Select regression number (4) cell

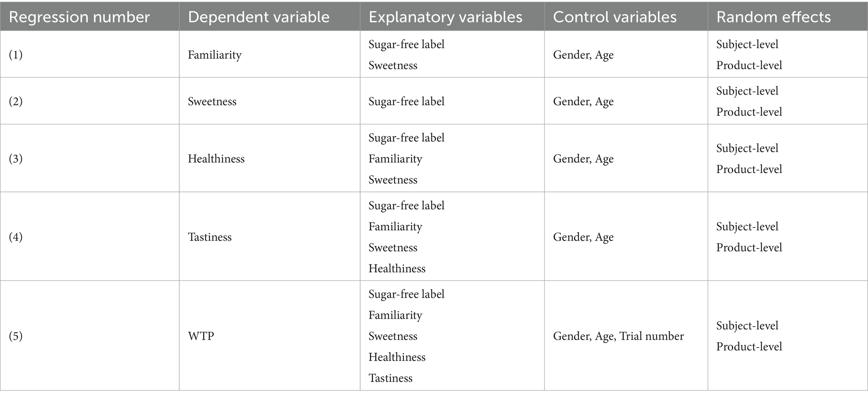pos(16,237)
